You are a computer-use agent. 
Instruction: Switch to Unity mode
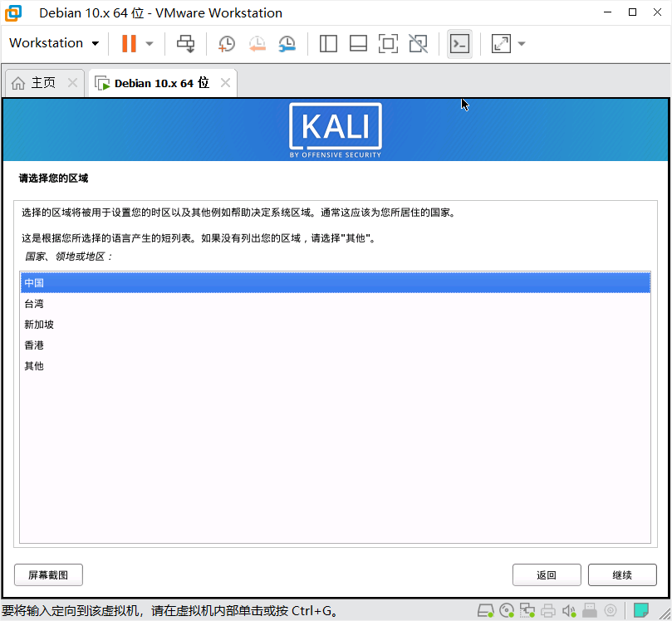[x=419, y=43]
